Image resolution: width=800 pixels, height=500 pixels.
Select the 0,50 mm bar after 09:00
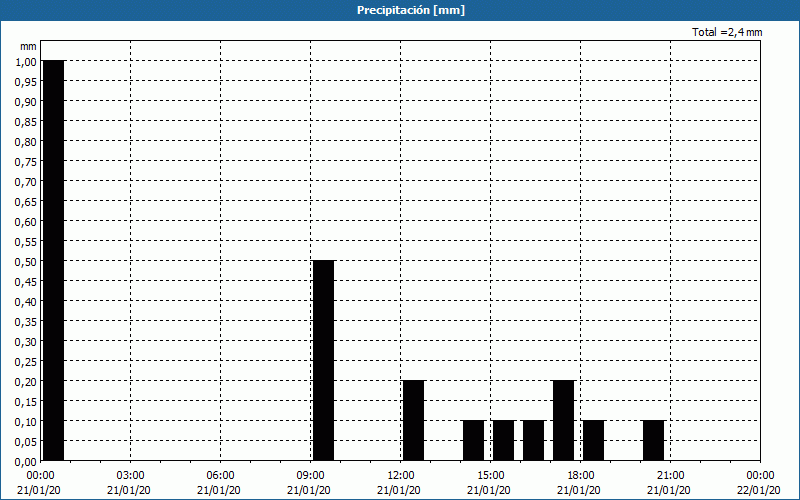(323, 361)
